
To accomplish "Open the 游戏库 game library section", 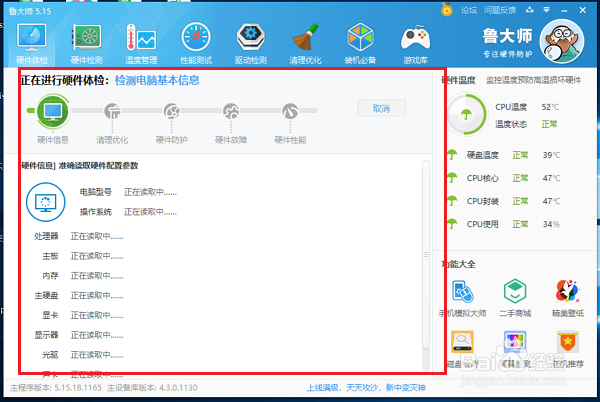I will (415, 44).
